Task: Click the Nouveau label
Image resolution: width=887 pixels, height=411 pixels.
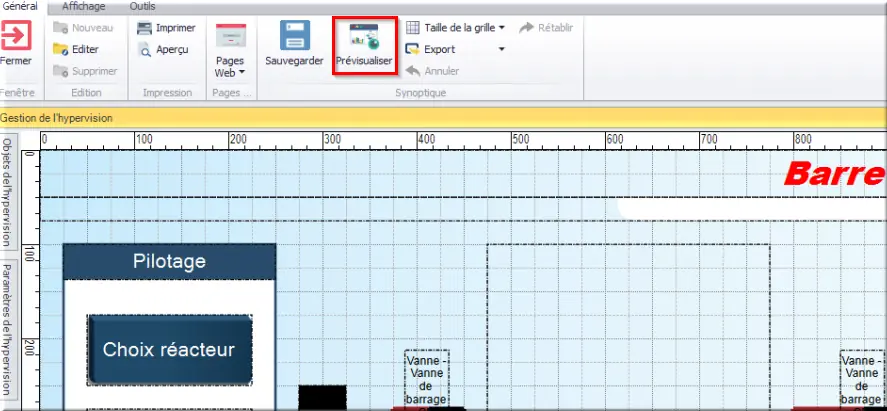Action: [93, 28]
